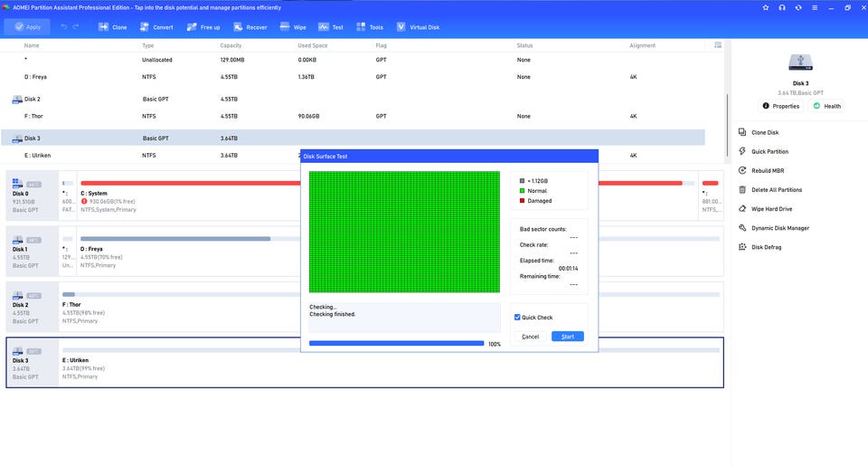Open the Test toolbar menu
The width and height of the screenshot is (868, 467).
tap(331, 27)
